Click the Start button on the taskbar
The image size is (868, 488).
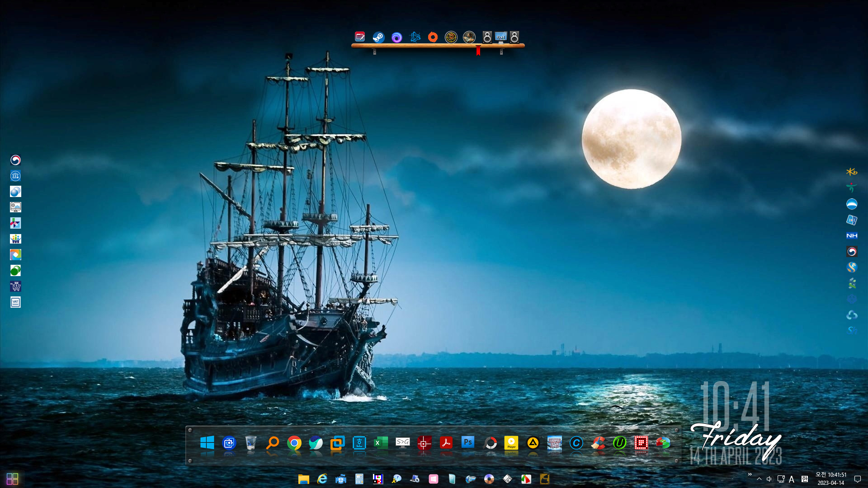coord(12,479)
